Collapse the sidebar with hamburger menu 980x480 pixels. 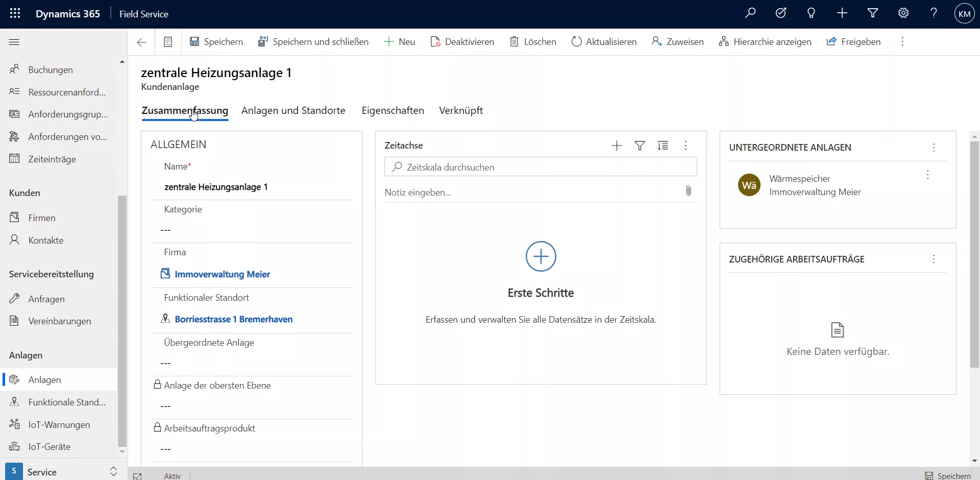pos(14,42)
